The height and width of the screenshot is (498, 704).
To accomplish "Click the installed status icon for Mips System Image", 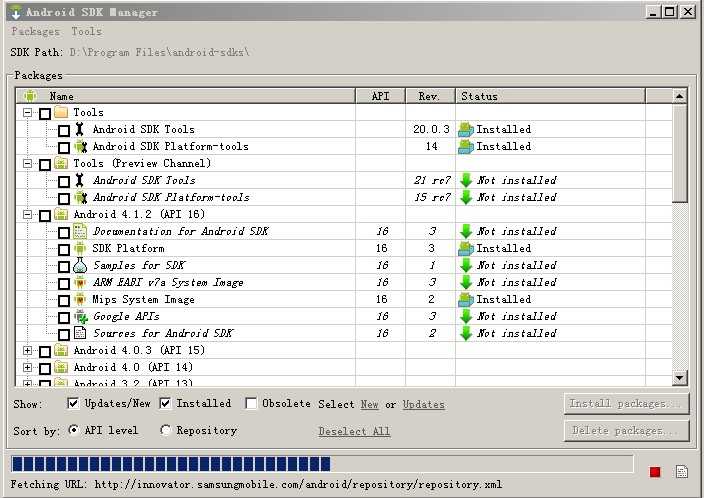I will pyautogui.click(x=466, y=300).
